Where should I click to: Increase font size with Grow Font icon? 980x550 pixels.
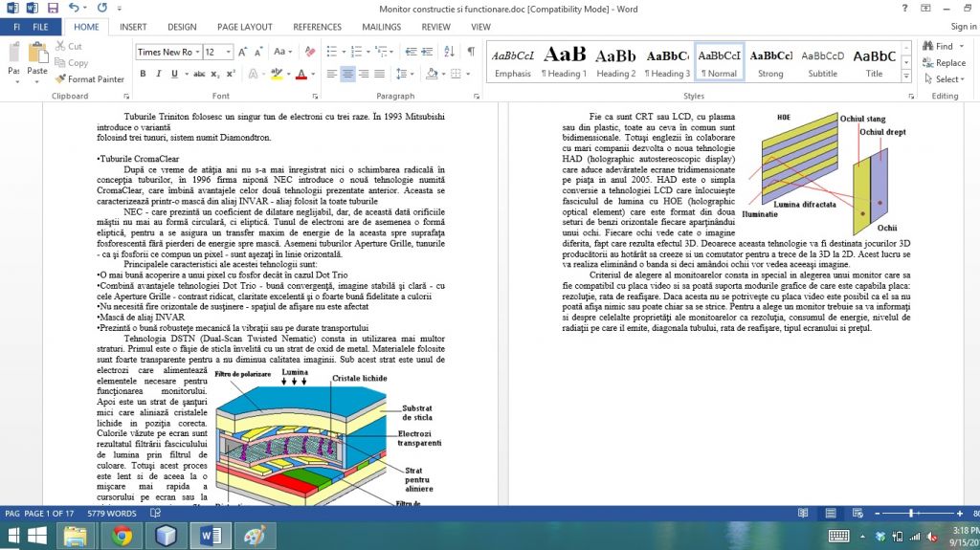tap(243, 52)
